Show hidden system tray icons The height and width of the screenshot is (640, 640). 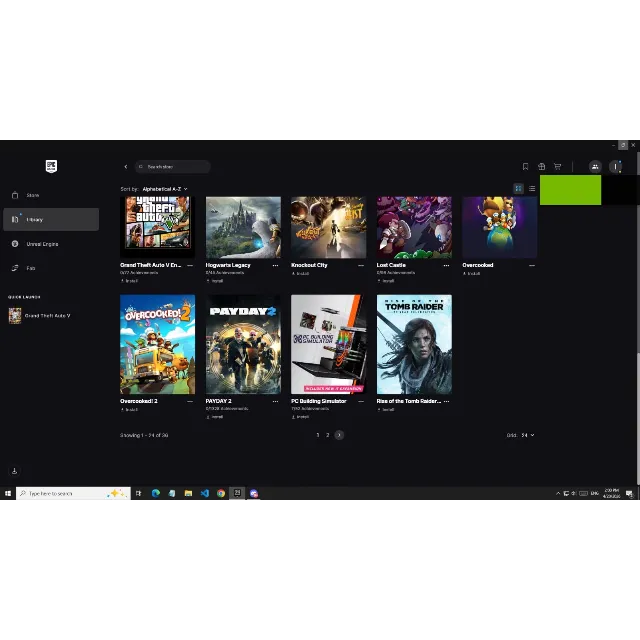coord(558,493)
